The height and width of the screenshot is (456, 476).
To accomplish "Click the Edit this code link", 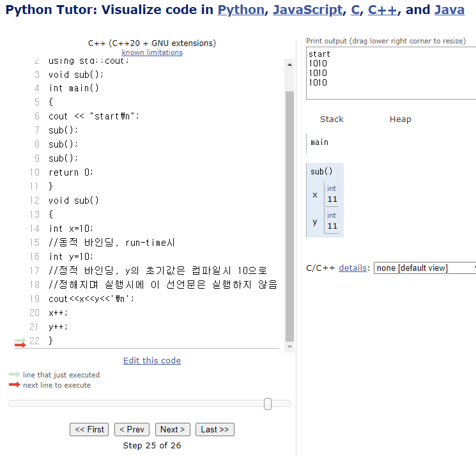I will [x=152, y=360].
